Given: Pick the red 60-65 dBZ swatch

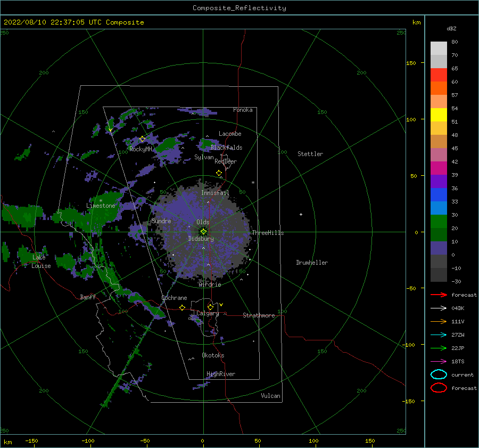Looking at the screenshot, I should (x=439, y=75).
